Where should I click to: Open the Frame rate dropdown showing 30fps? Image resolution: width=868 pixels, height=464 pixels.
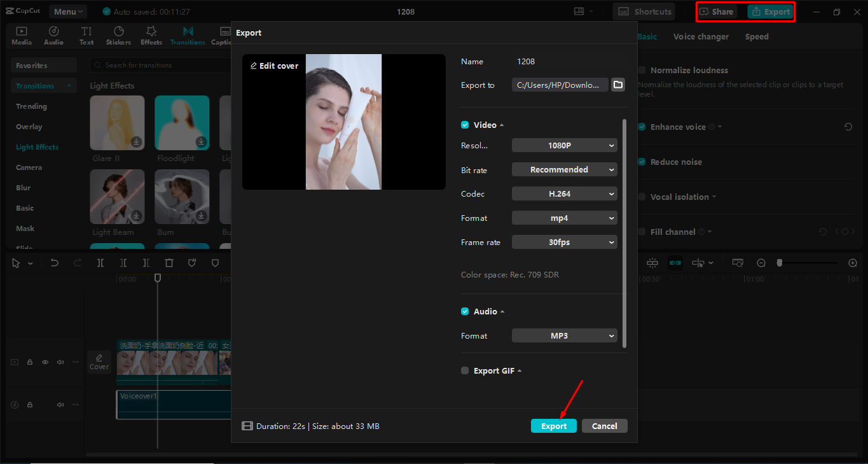564,242
